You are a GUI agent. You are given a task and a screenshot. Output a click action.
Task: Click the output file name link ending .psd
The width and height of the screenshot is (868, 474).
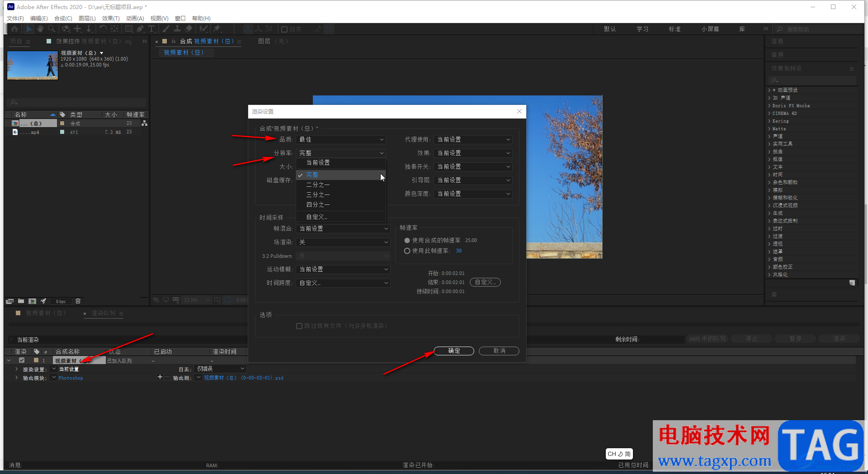click(x=244, y=378)
